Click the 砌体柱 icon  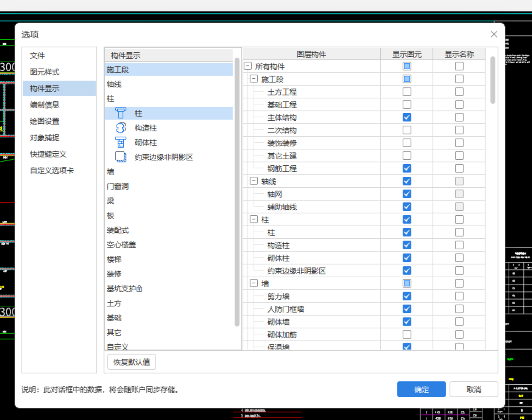coord(121,142)
